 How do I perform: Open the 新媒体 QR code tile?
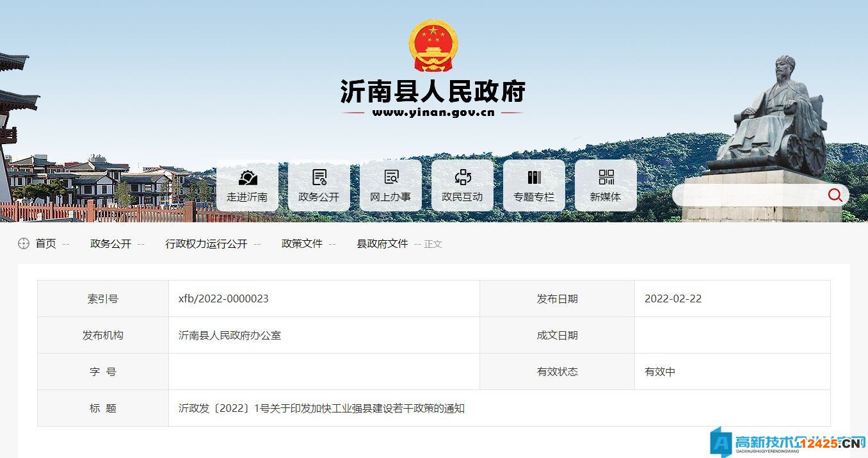tap(606, 186)
